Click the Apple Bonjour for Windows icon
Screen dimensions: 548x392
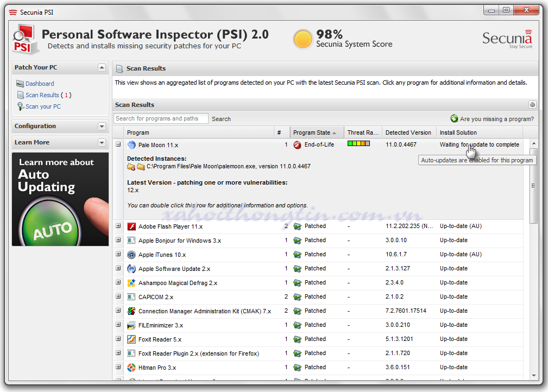click(131, 241)
